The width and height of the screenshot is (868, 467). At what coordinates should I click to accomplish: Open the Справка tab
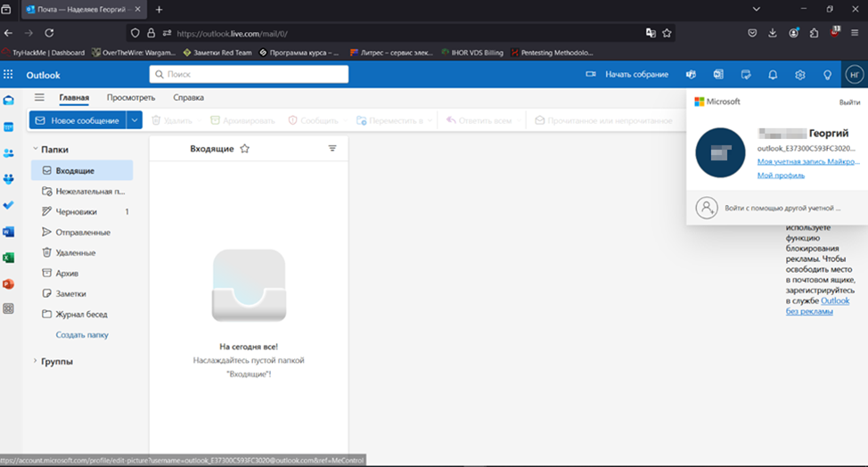tap(189, 97)
